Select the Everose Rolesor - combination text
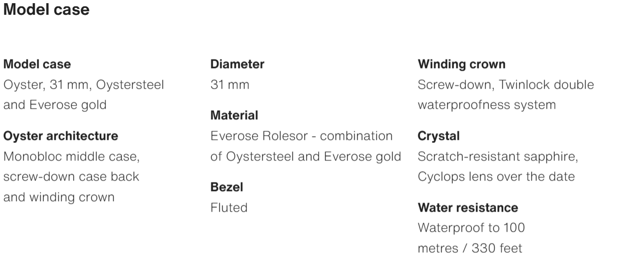 tap(301, 136)
